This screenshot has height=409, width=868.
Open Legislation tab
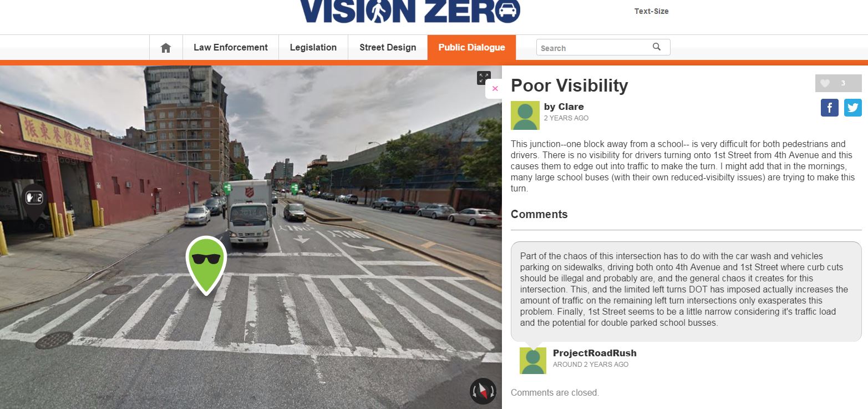point(313,48)
